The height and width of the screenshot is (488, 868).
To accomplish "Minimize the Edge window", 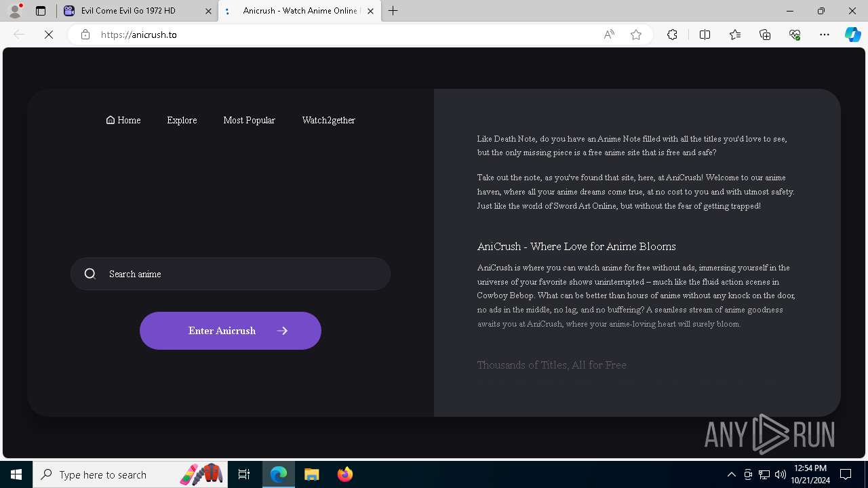I will (x=790, y=11).
